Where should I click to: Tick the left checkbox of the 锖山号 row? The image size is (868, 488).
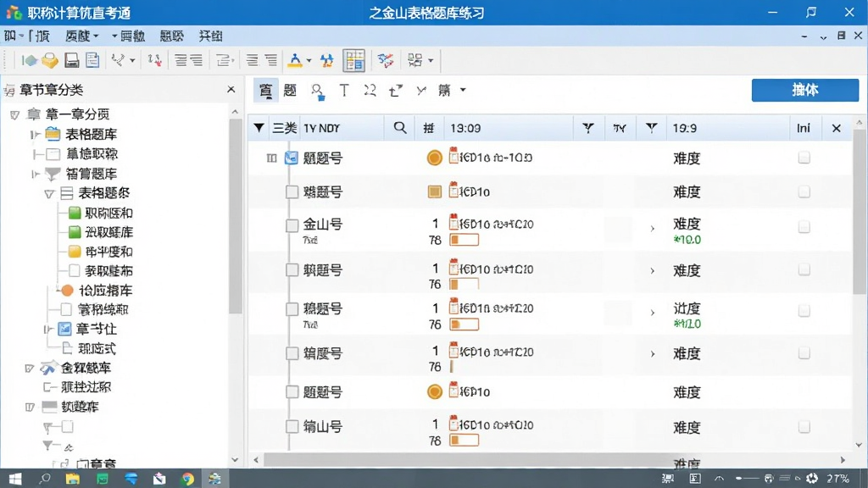coord(292,427)
